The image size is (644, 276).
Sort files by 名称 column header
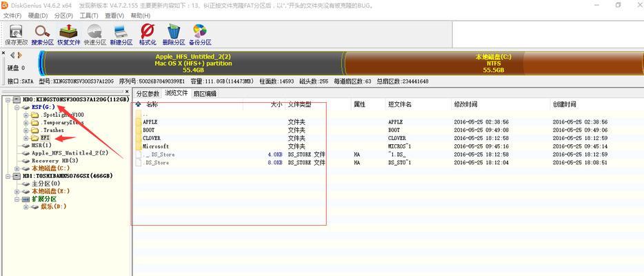tap(189, 105)
